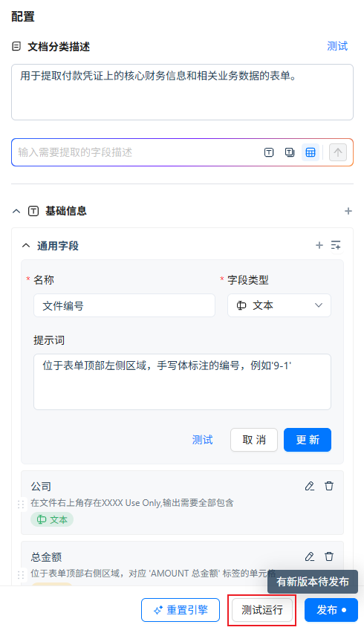The image size is (364, 633).
Task: Click the text field type icon in the prompt bar
Action: [x=269, y=152]
